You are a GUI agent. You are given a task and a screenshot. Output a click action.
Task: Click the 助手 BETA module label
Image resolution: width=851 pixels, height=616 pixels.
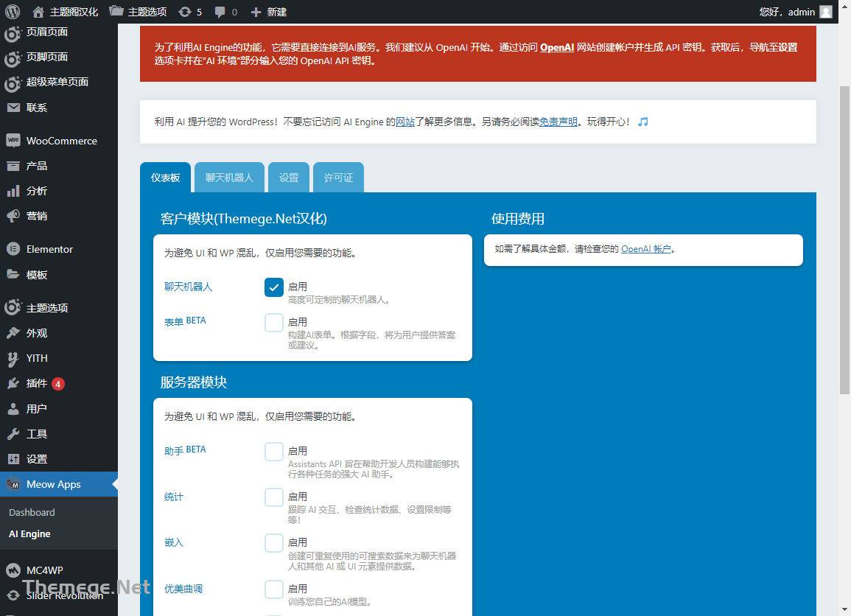pyautogui.click(x=185, y=450)
